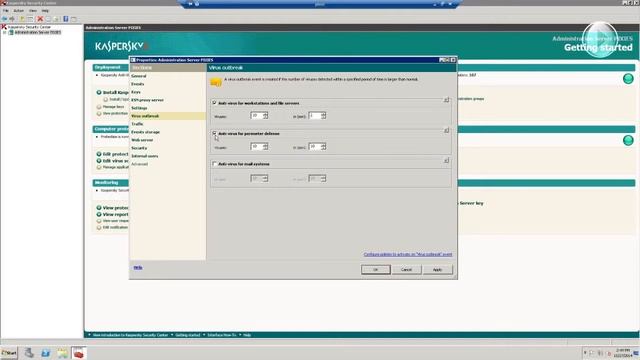
Task: Open the configure policies for Virus outbreak event link
Action: [408, 254]
